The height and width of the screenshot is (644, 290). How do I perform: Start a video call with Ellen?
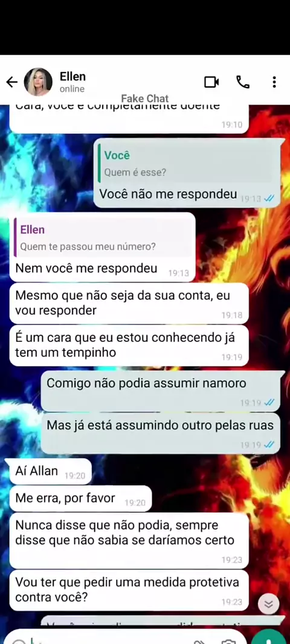click(x=212, y=82)
